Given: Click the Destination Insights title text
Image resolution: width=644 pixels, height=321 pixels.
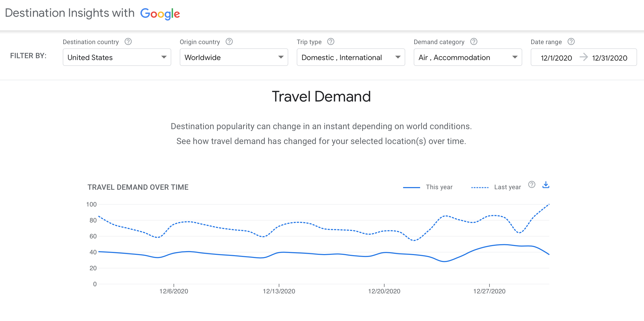Looking at the screenshot, I should coord(70,13).
